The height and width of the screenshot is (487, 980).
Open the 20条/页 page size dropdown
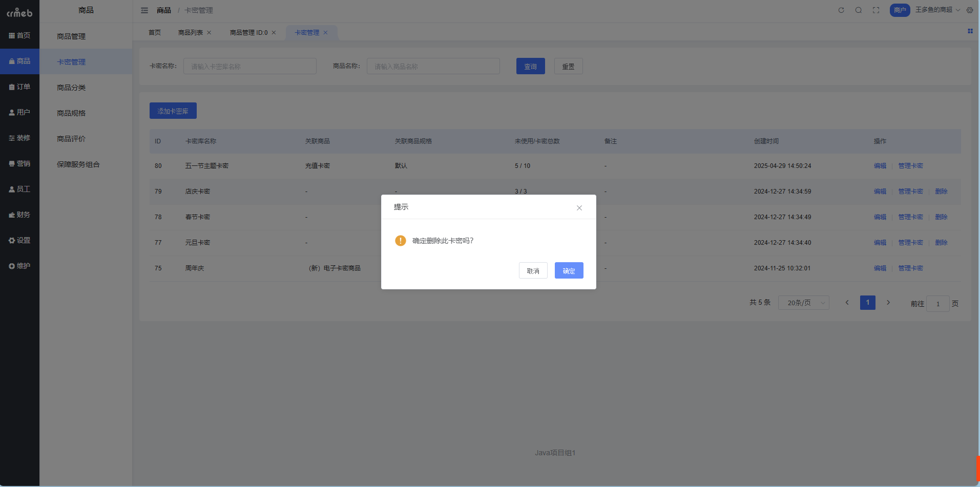click(x=803, y=303)
